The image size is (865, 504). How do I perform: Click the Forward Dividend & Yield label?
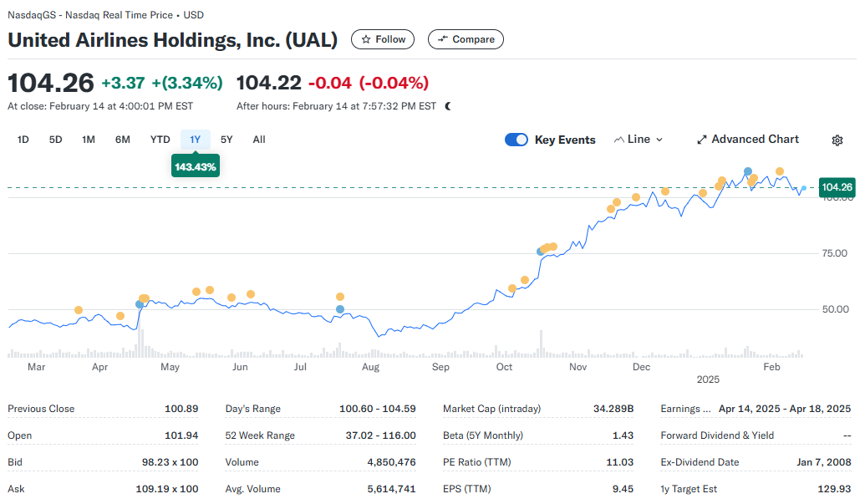[717, 435]
